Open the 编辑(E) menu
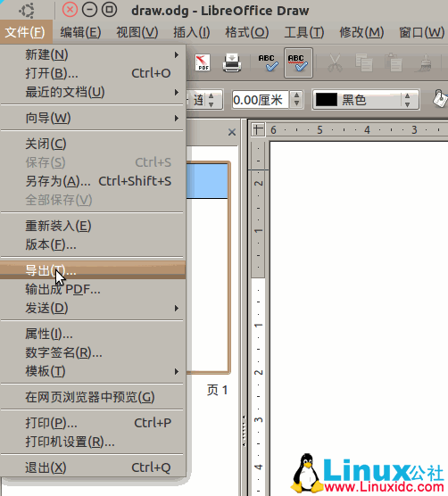 pos(80,32)
